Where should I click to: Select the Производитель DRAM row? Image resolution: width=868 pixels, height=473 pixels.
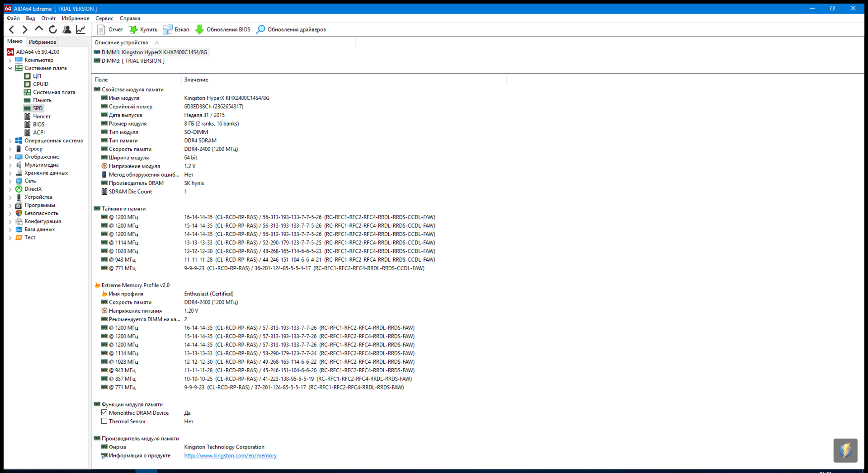[x=152, y=183]
